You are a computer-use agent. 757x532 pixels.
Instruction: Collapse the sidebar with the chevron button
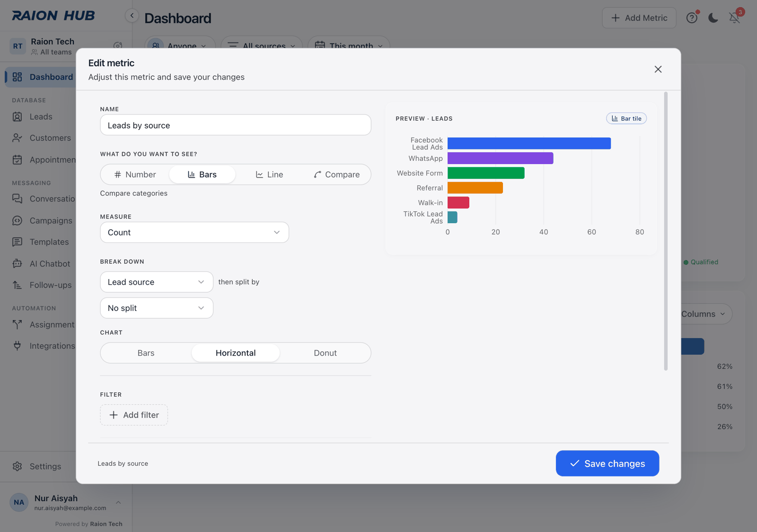132,16
